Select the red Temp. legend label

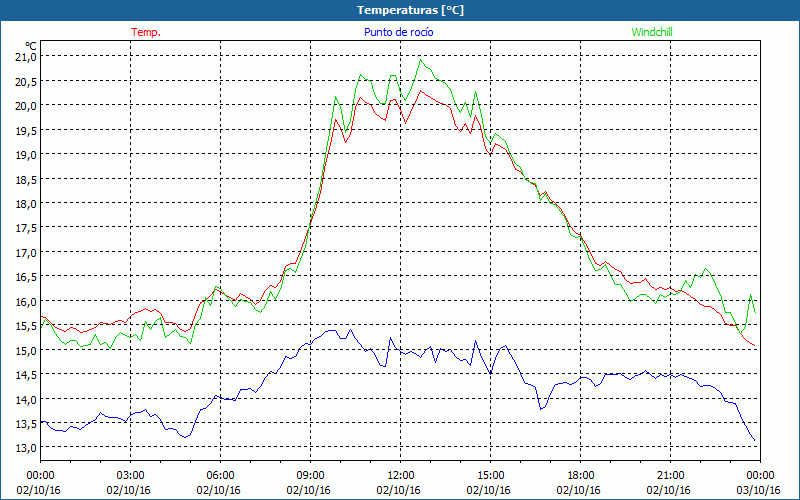point(146,32)
